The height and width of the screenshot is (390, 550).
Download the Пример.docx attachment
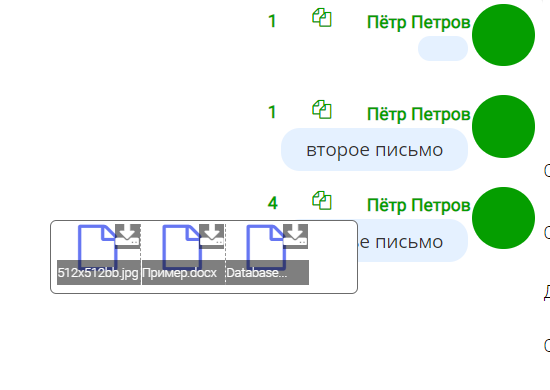[x=212, y=236]
